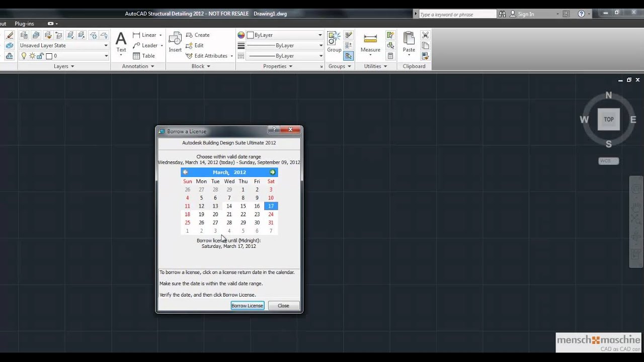The image size is (644, 362).
Task: Open the ByLayer object color dropdown
Action: click(x=285, y=35)
